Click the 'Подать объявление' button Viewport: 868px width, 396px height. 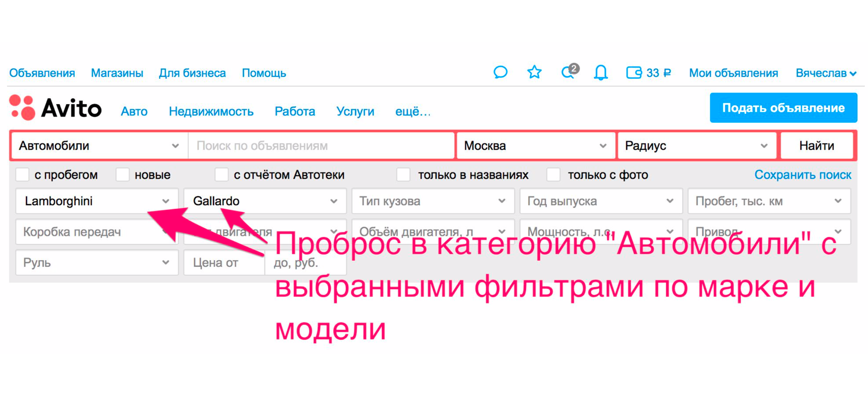click(783, 107)
